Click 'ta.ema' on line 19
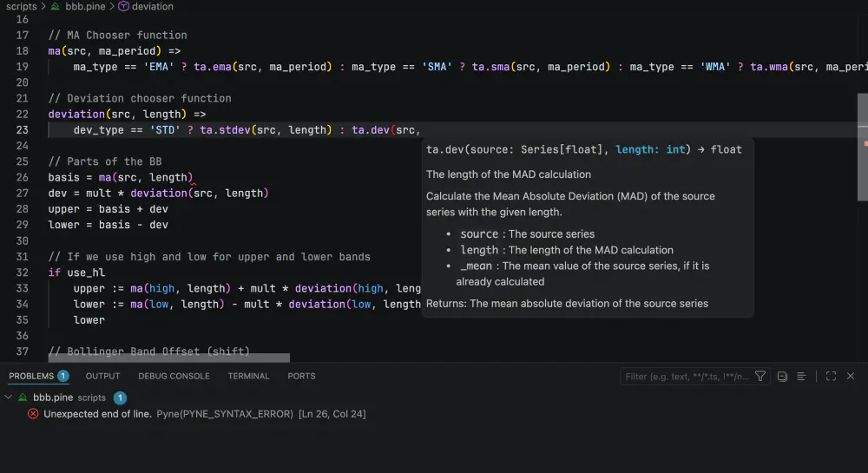This screenshot has width=868, height=473. pos(213,67)
